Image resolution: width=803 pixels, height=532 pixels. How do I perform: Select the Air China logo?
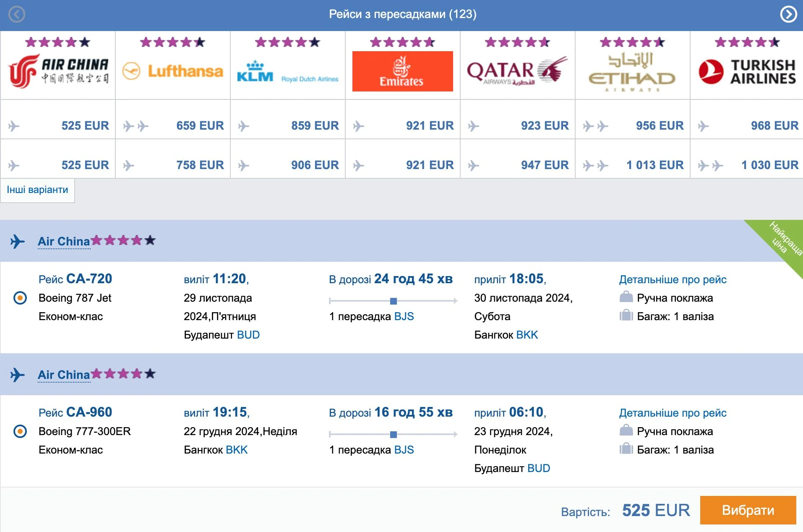[x=58, y=71]
